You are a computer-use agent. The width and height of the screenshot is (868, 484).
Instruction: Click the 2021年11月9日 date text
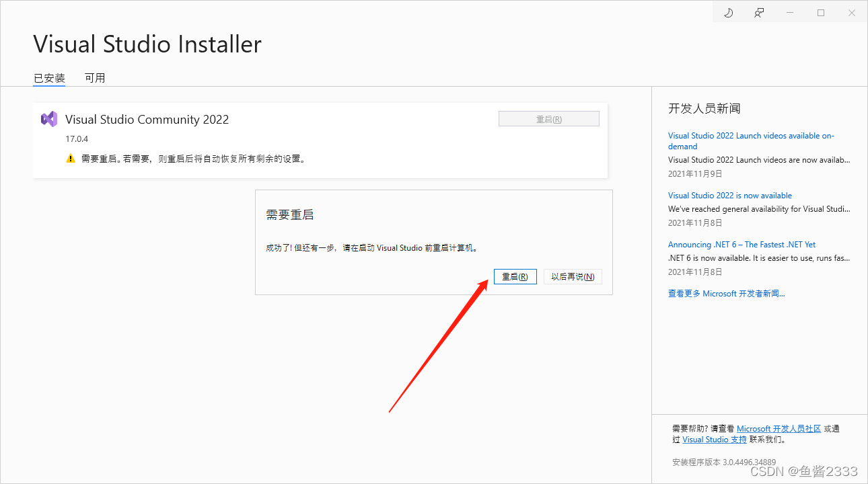point(695,173)
